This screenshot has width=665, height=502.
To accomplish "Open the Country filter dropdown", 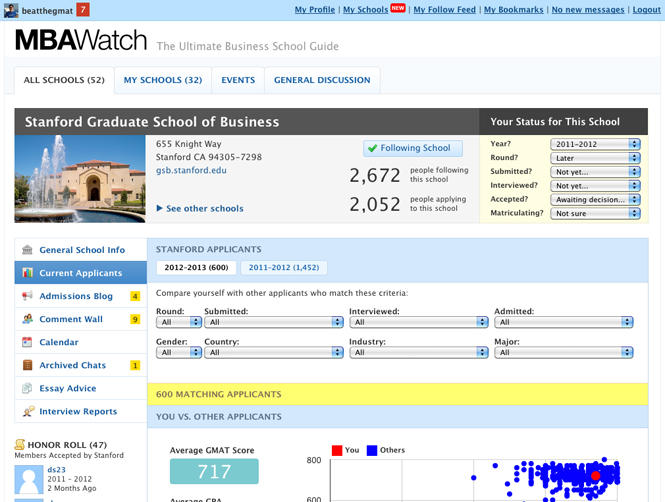I will [x=274, y=352].
